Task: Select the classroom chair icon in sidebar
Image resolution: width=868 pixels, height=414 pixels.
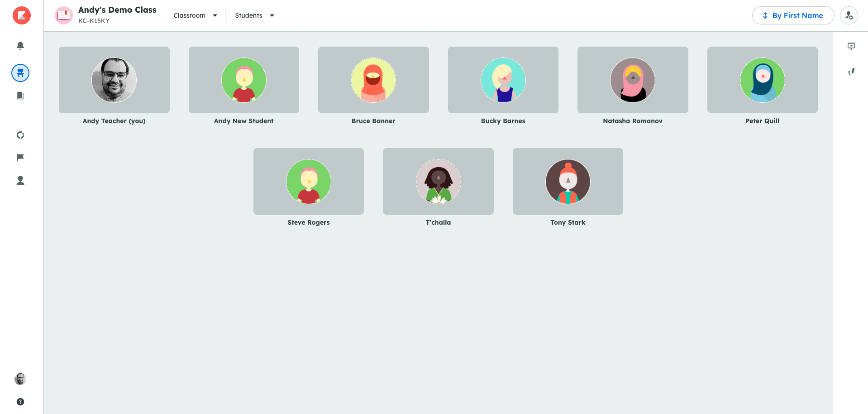Action: click(x=20, y=73)
